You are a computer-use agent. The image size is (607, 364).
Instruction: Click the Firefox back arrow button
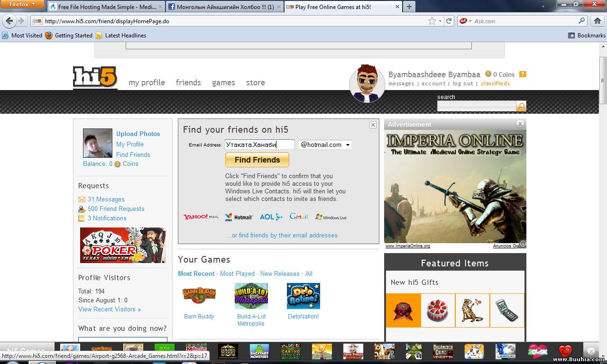(x=9, y=21)
